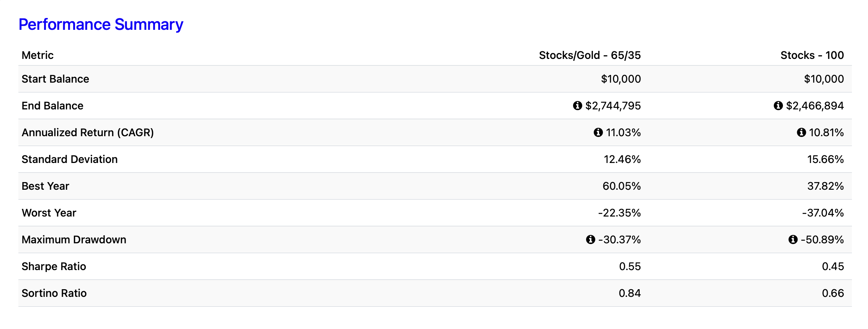This screenshot has width=868, height=329.
Task: Click the Sortino Ratio row label
Action: [x=54, y=293]
